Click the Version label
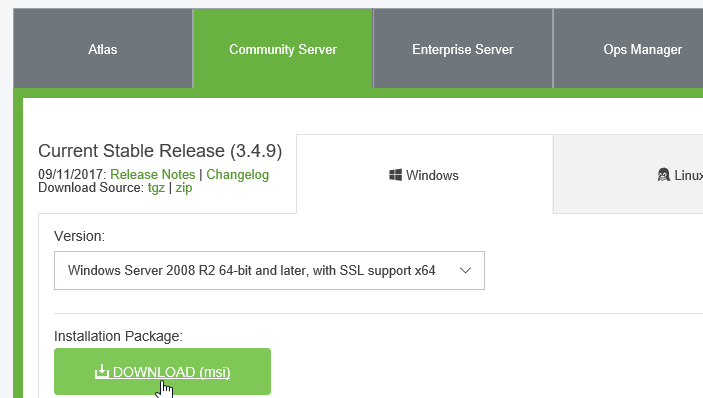703x398 pixels. [79, 236]
